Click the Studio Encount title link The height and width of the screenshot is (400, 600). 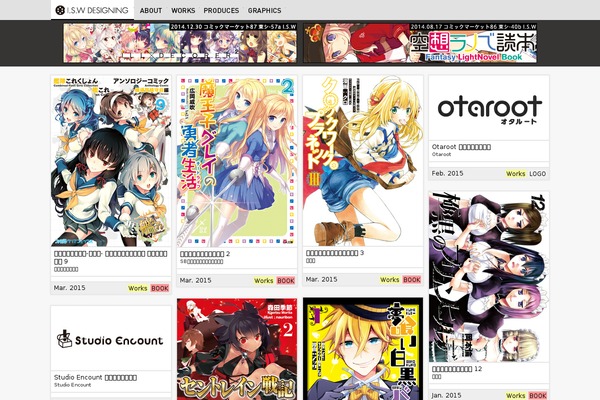point(95,377)
